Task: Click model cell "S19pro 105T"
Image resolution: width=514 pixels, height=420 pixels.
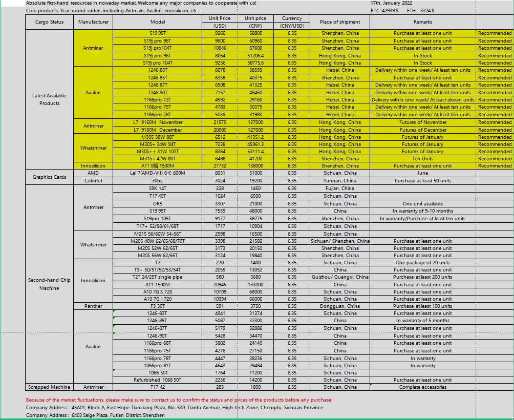Action: [x=158, y=219]
